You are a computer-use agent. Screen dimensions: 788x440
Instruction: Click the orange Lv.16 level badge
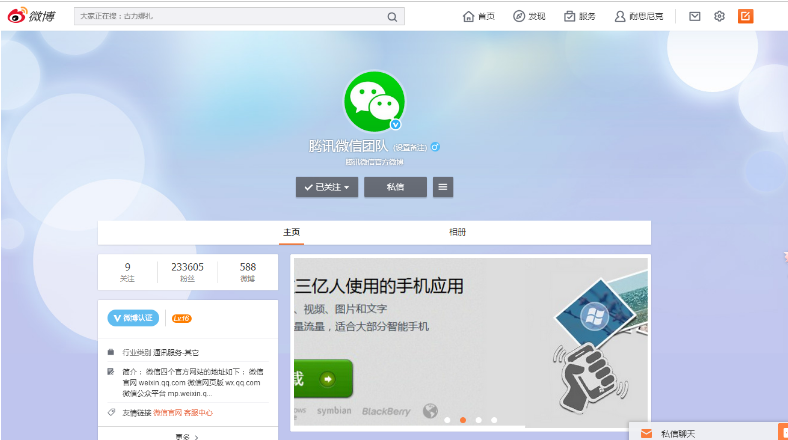pyautogui.click(x=181, y=318)
